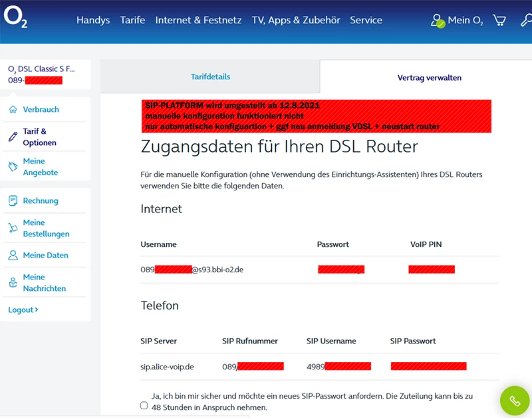The width and height of the screenshot is (532, 418).
Task: Click the tag icon beside Meine Angebote
Action: tap(13, 166)
